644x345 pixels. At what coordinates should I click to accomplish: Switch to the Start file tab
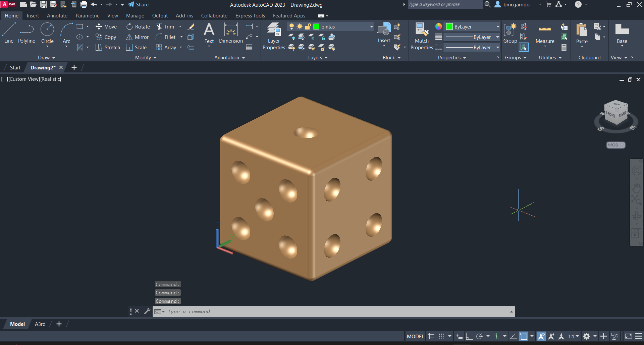pyautogui.click(x=15, y=67)
